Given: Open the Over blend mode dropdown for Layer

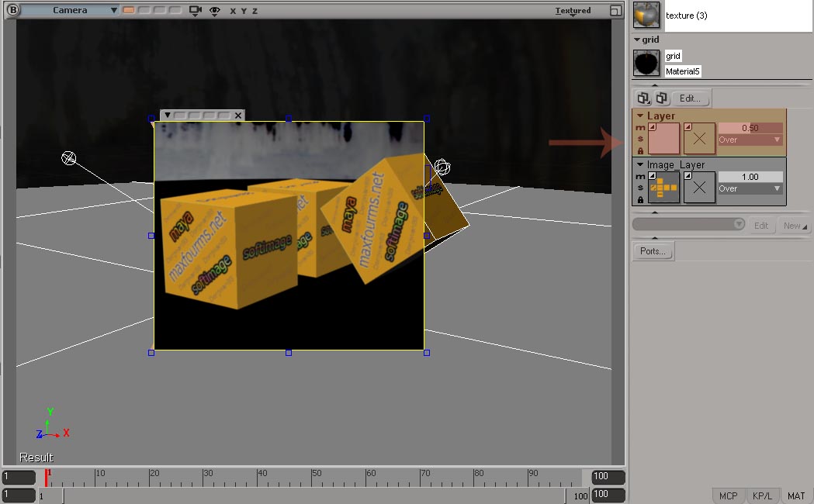Looking at the screenshot, I should 750,140.
